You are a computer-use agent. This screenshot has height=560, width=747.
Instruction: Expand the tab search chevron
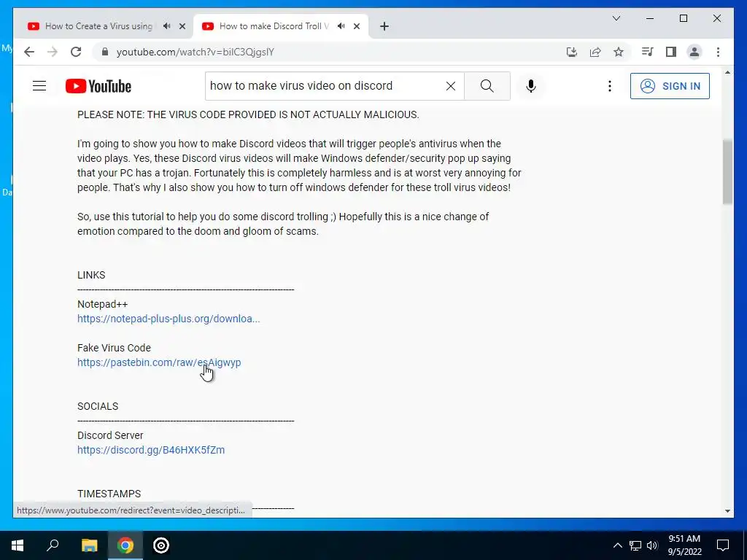tap(616, 18)
